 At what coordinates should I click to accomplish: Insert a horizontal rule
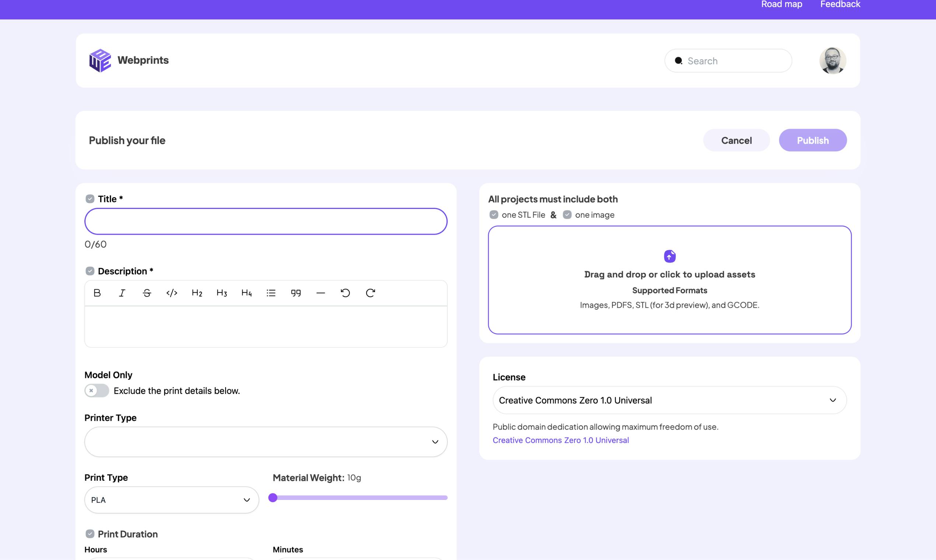(321, 293)
